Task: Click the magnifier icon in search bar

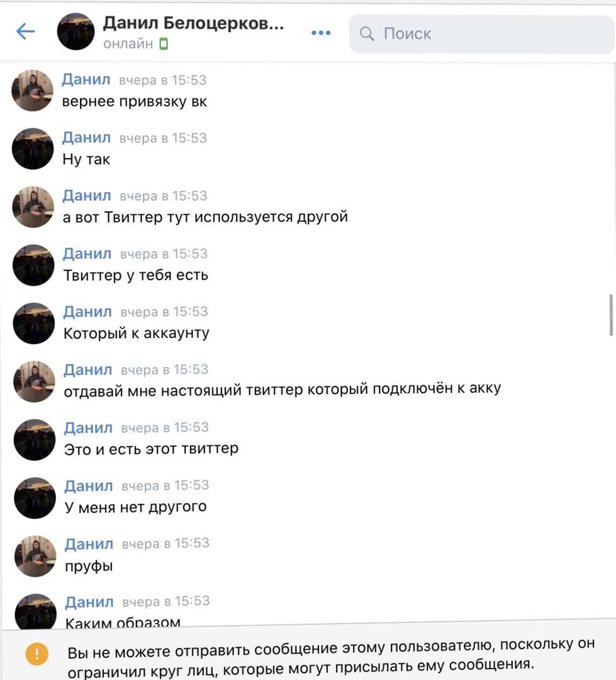Action: [367, 34]
